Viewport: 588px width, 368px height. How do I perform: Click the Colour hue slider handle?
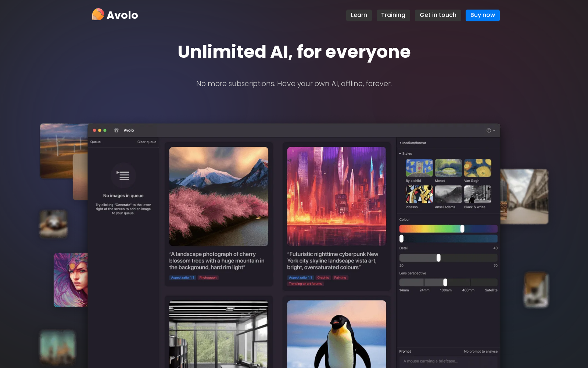tap(462, 229)
